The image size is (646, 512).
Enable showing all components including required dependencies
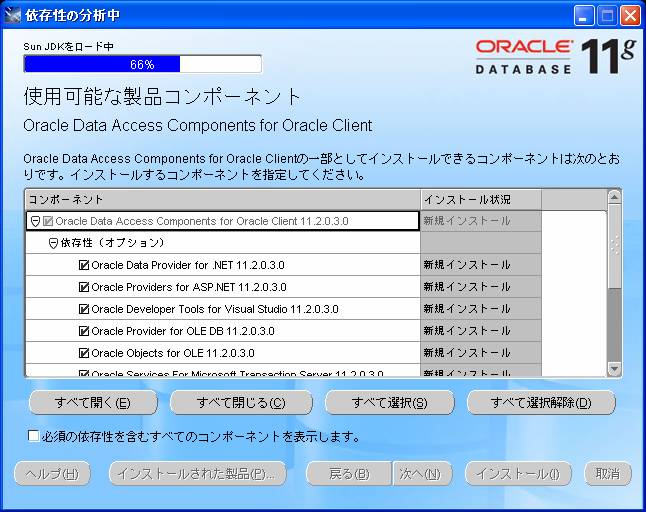coord(33,436)
